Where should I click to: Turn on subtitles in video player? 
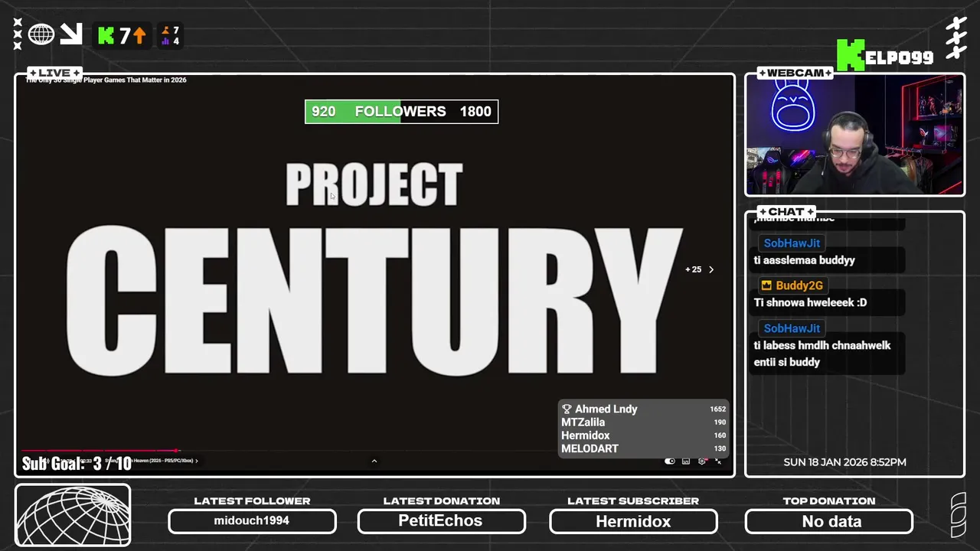pyautogui.click(x=686, y=461)
